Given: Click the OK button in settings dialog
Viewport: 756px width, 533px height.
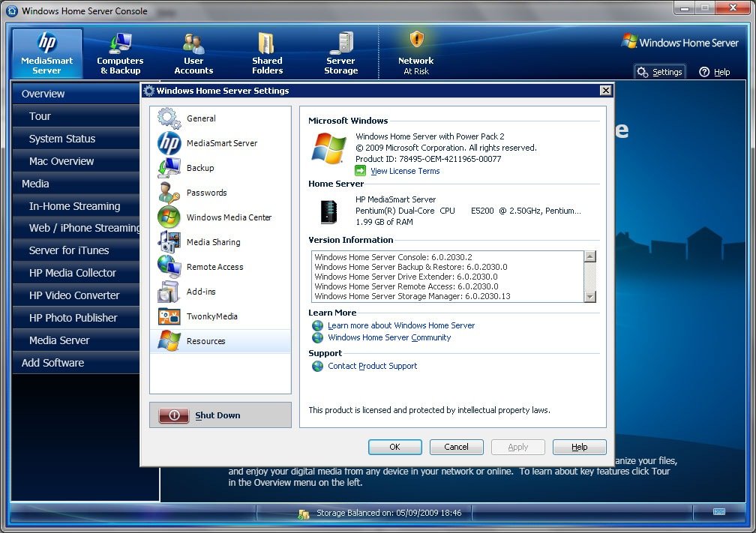Looking at the screenshot, I should [x=394, y=447].
